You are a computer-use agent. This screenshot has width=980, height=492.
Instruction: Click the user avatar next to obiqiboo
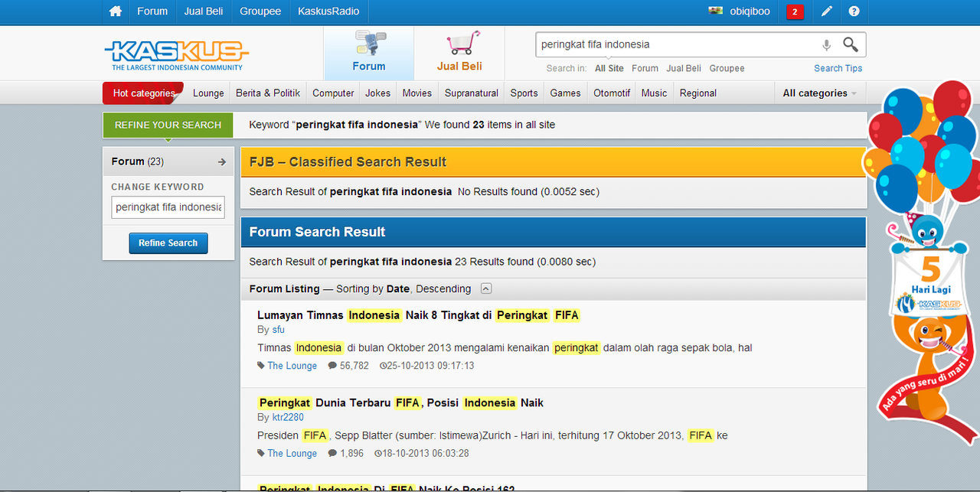pyautogui.click(x=716, y=11)
